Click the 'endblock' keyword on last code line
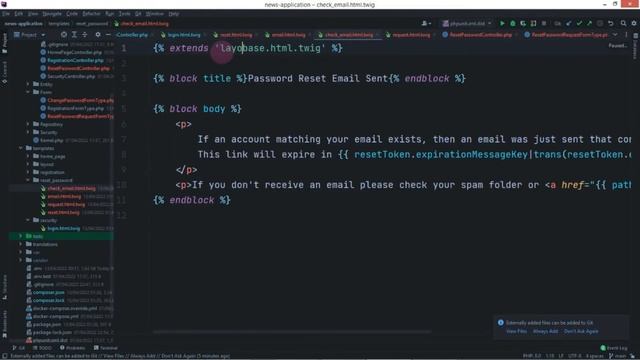Image resolution: width=640 pixels, height=360 pixels. [191, 200]
